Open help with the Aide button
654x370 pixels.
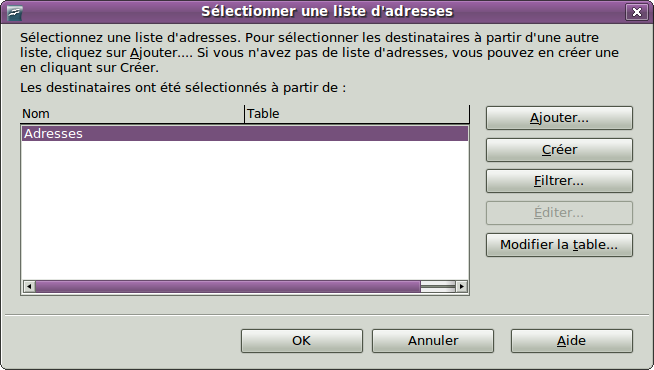(x=572, y=341)
